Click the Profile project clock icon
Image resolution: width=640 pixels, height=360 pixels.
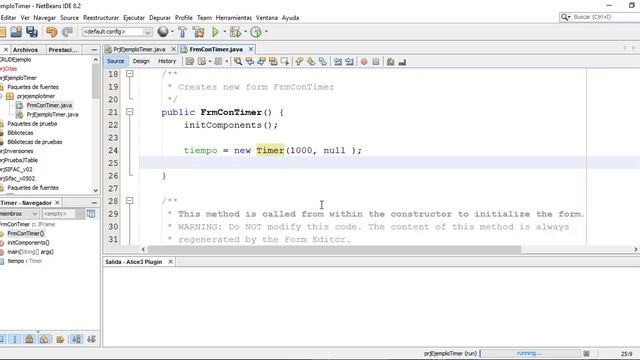[256, 32]
